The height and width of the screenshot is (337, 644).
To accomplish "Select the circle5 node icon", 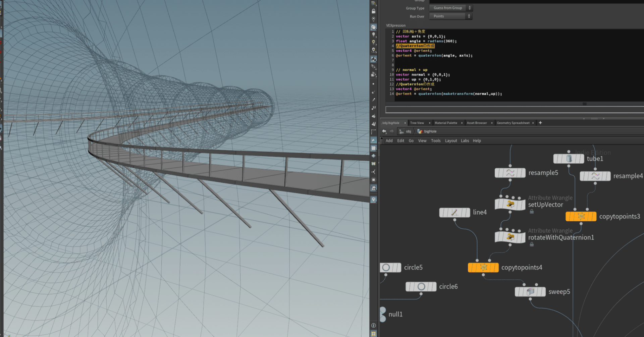I will click(x=386, y=267).
